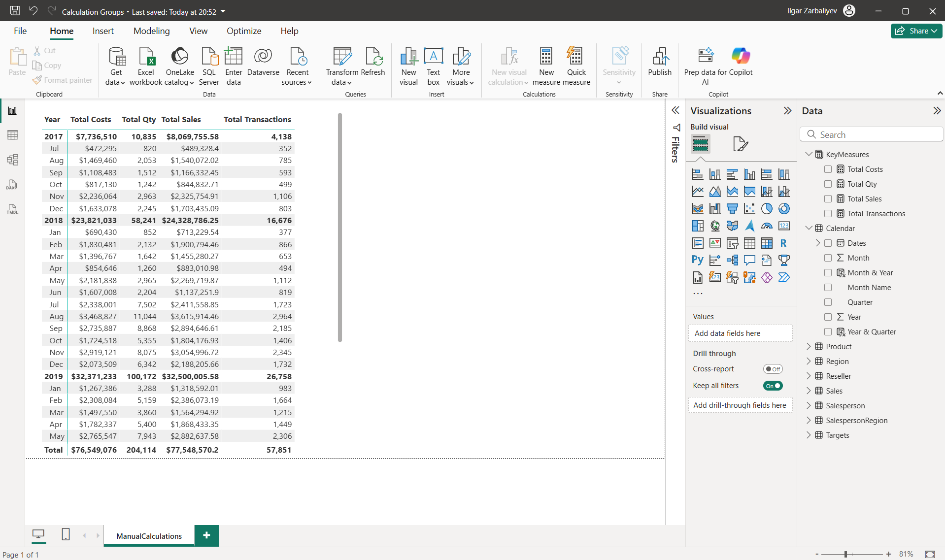
Task: Turn off Keep all filters toggle
Action: [773, 386]
